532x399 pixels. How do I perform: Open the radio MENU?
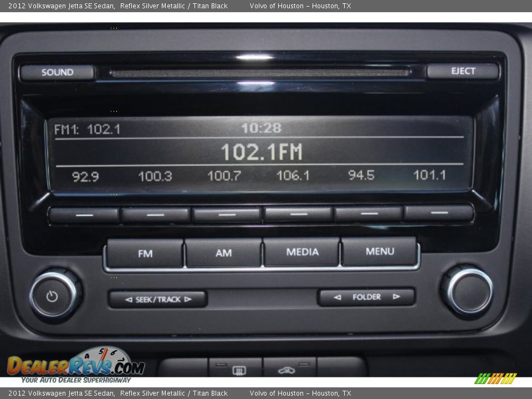[x=380, y=252]
